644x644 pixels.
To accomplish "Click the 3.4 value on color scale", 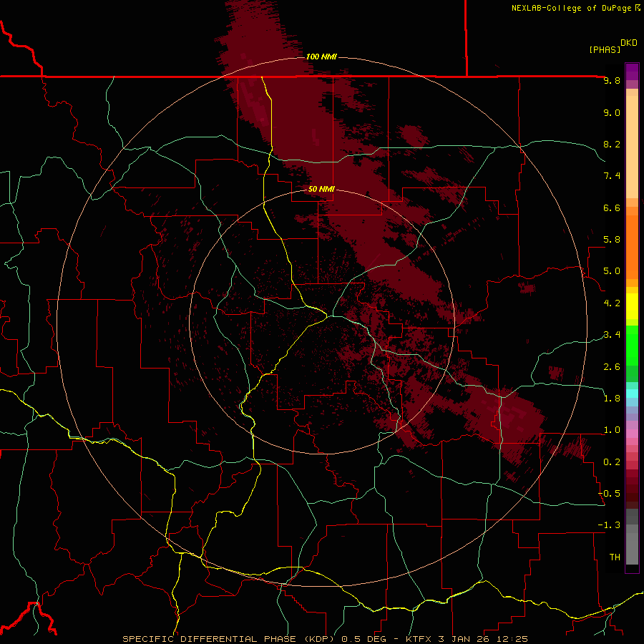I will click(x=612, y=335).
